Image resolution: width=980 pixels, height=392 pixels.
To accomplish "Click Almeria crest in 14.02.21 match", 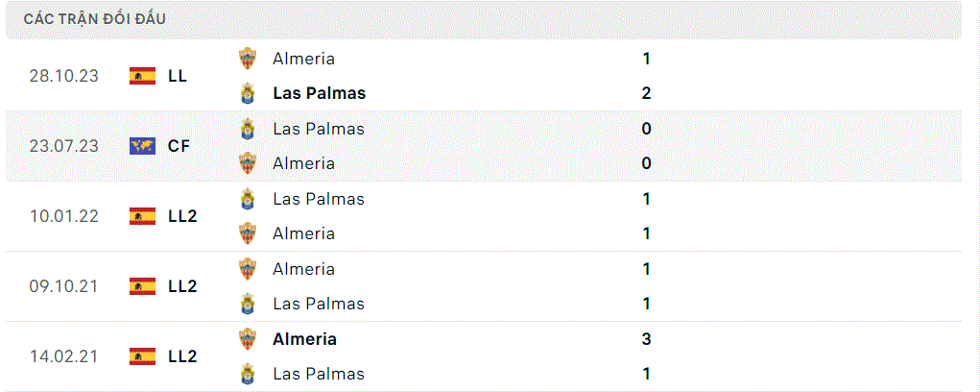I will click(x=248, y=339).
